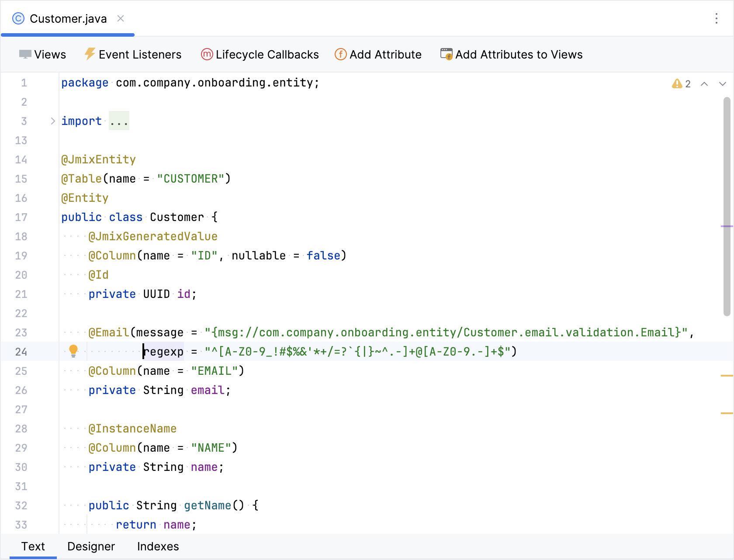
Task: Click the Lifecycle Callbacks icon
Action: (x=207, y=54)
